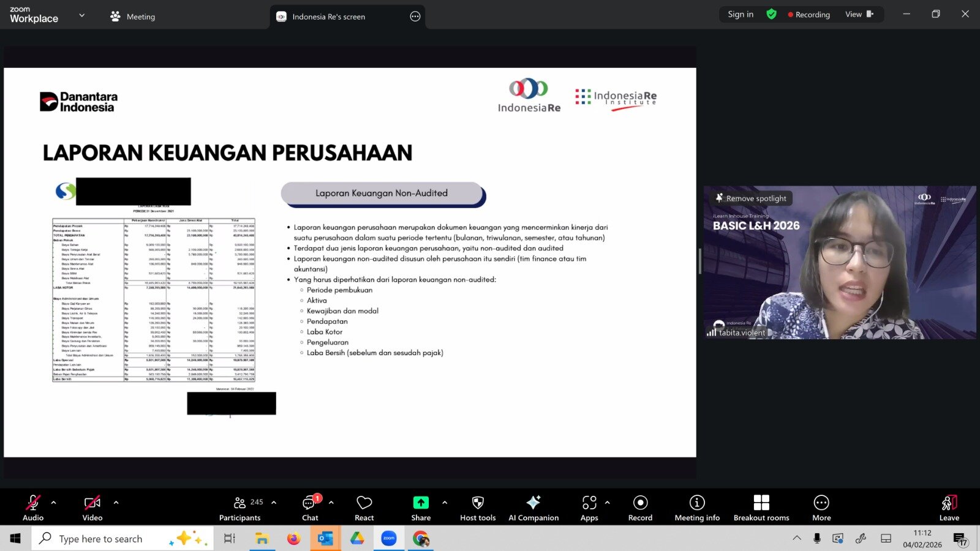
Task: Open Meeting info
Action: point(696,508)
